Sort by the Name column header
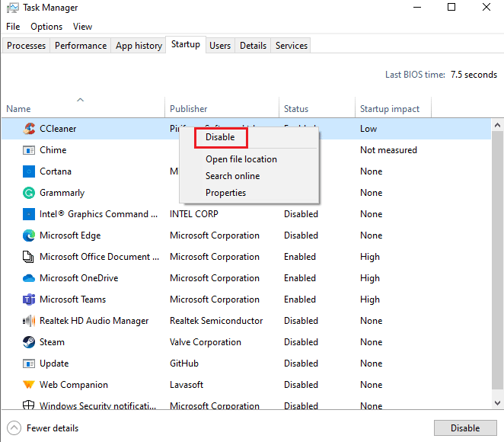The image size is (504, 442). pyautogui.click(x=84, y=109)
